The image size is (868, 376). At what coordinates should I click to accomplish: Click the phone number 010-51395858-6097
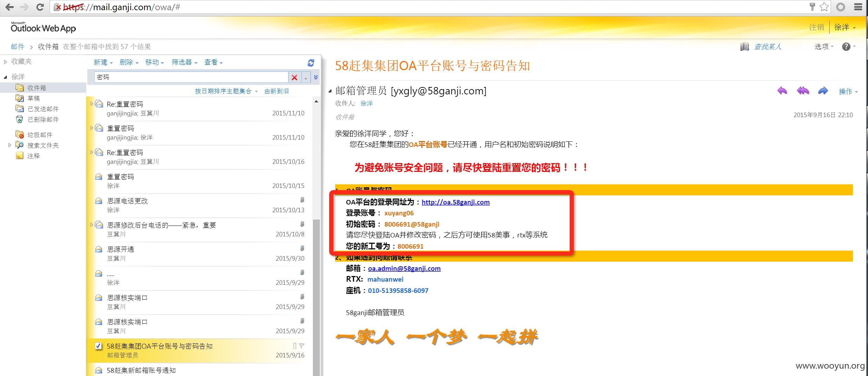pos(398,291)
